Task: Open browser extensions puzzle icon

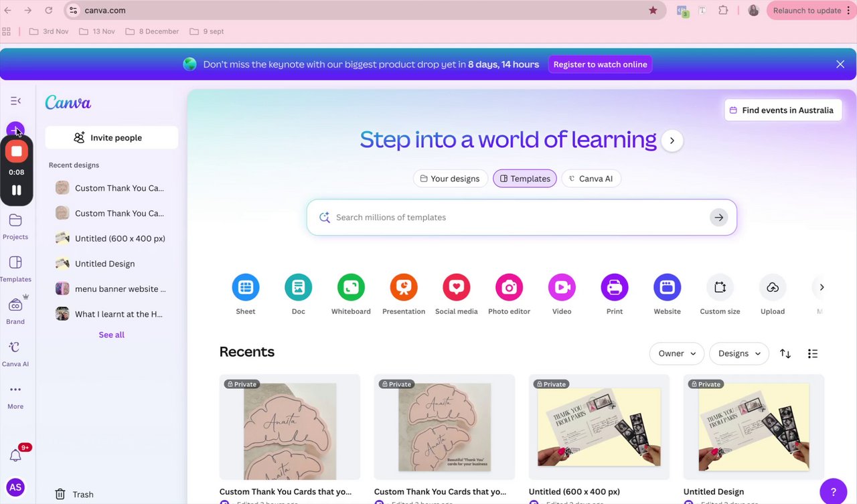Action: (x=723, y=10)
